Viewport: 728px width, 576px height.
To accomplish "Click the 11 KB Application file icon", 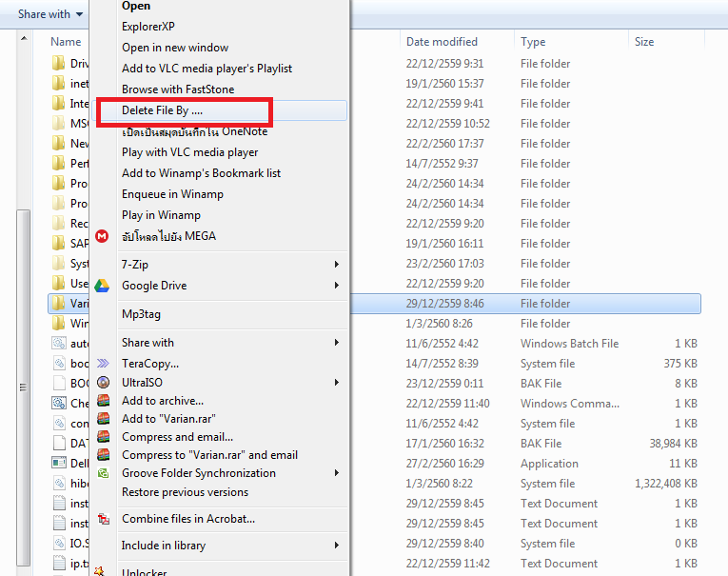I will pyautogui.click(x=59, y=463).
